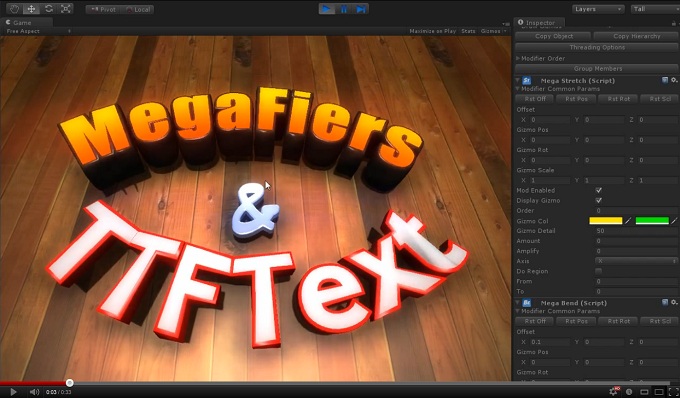Click the Order value field
This screenshot has width=680, height=398.
coord(636,211)
